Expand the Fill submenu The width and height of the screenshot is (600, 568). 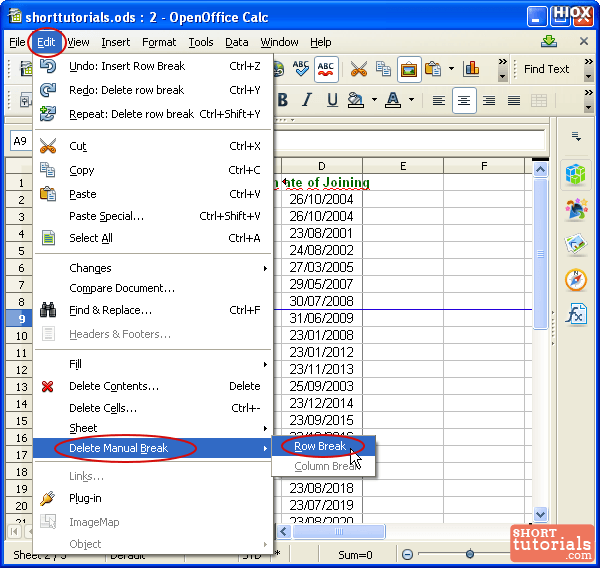click(x=153, y=364)
